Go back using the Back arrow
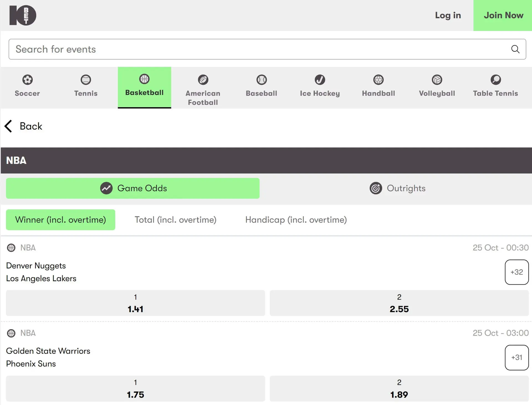Viewport: 532px width, 405px height. 9,126
